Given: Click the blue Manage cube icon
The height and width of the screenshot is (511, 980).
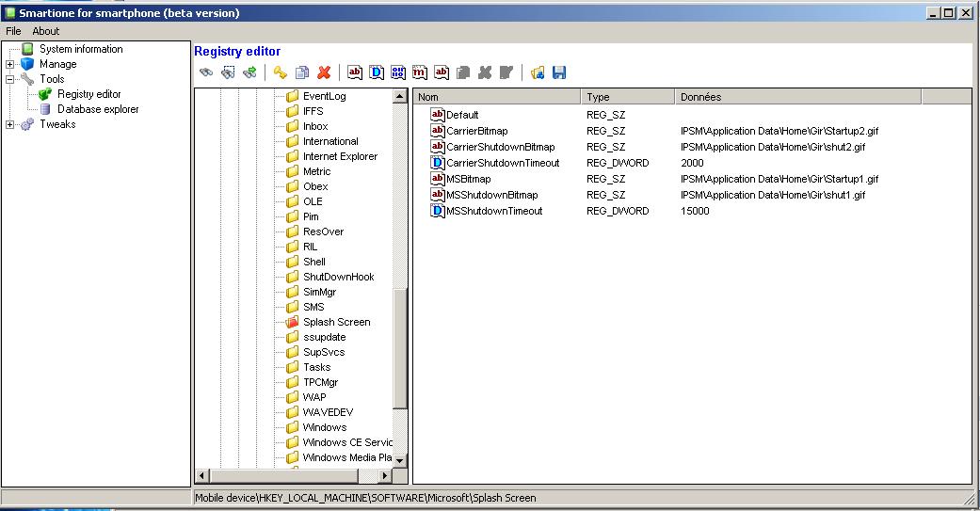Looking at the screenshot, I should click(x=27, y=64).
